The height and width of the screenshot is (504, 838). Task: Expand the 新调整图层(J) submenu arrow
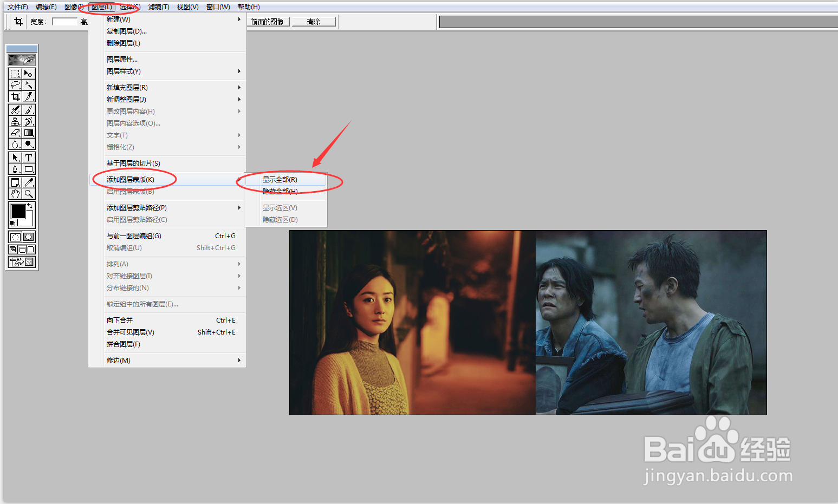click(239, 100)
